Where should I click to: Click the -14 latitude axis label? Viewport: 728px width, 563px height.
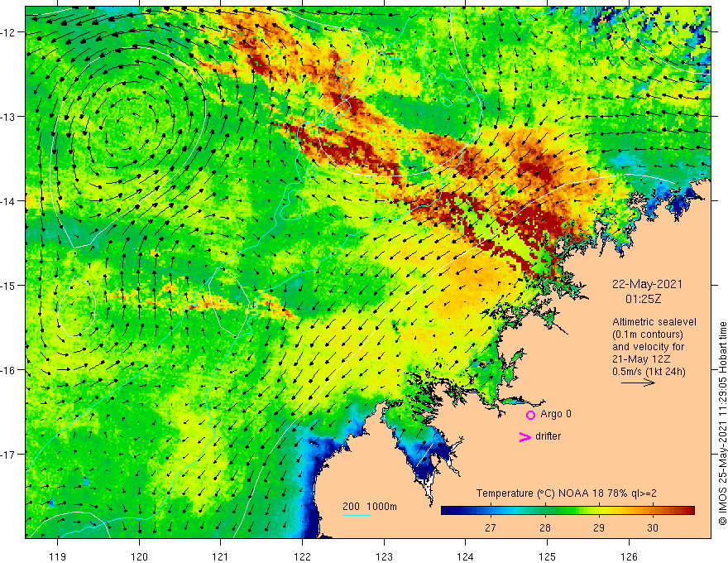[8, 200]
